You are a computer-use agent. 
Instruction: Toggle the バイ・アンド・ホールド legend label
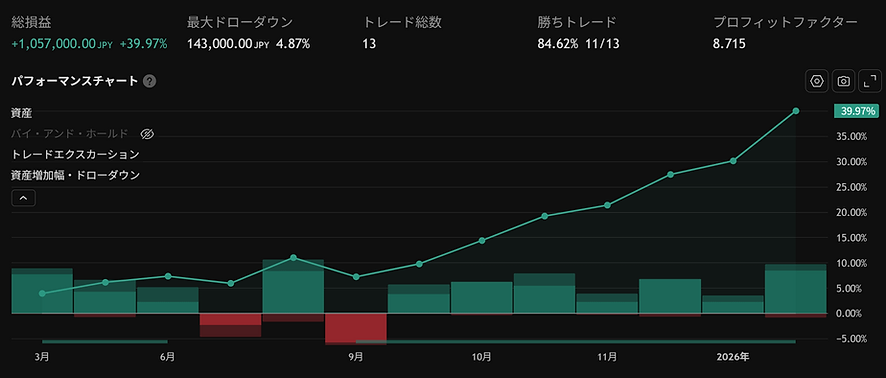70,134
